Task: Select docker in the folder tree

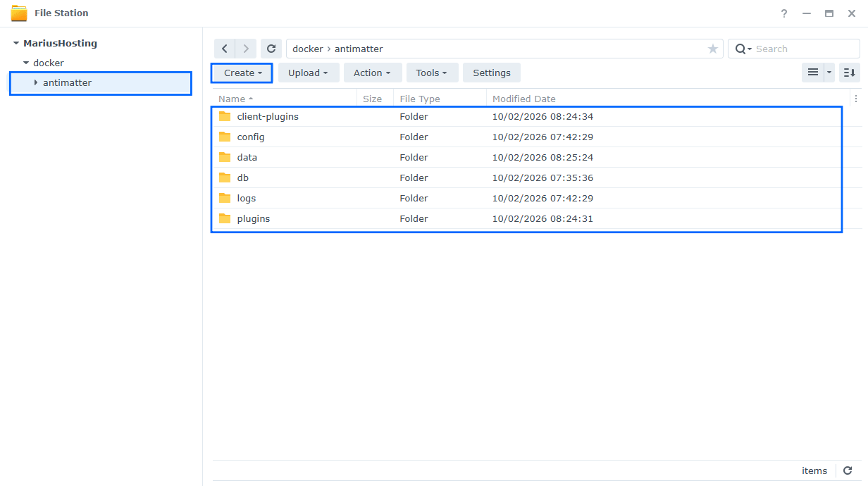Action: coord(49,63)
